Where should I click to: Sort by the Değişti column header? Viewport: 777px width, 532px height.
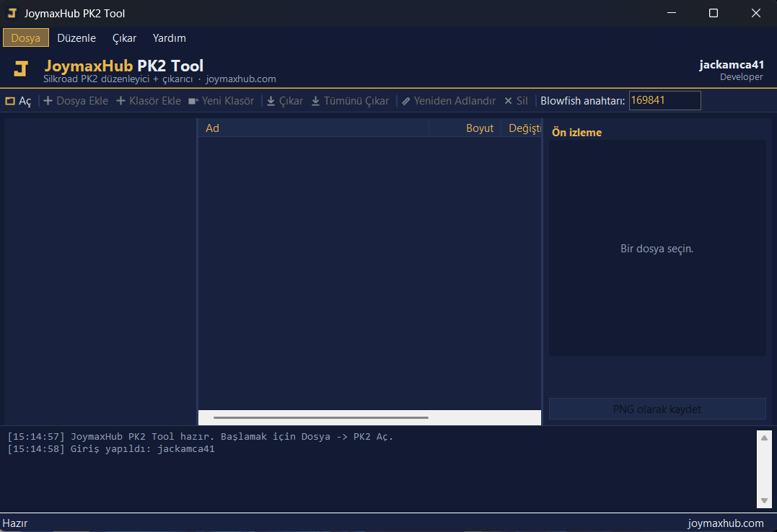point(522,128)
